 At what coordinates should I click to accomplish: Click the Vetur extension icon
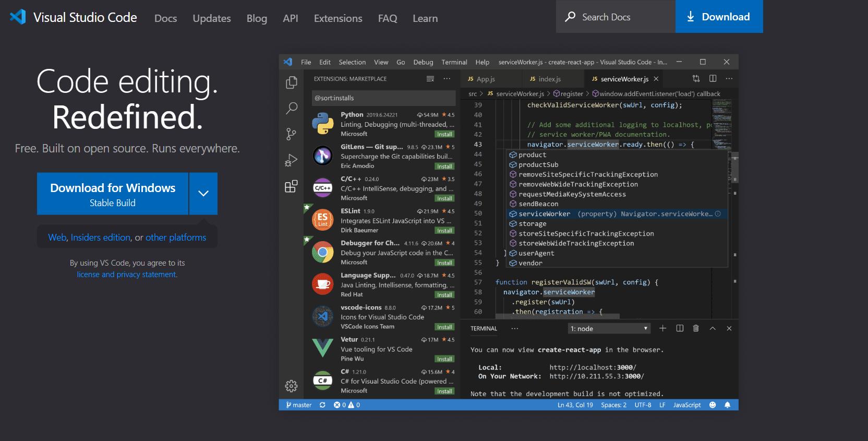(x=323, y=349)
